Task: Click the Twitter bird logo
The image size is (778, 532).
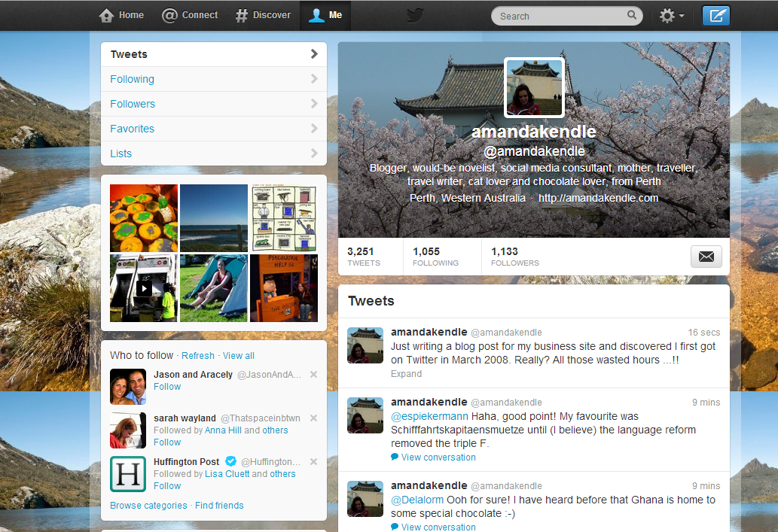Action: click(414, 15)
